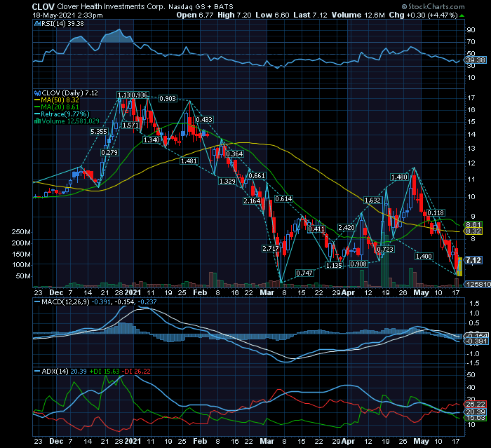The image size is (491, 448).
Task: Click the 1.13 retrace label at peak
Action: 123,95
